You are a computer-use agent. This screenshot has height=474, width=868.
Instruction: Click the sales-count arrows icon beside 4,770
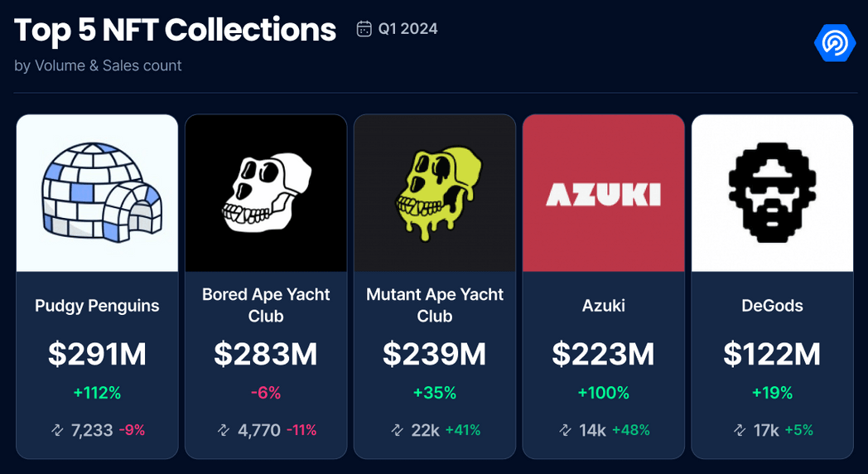pos(224,430)
